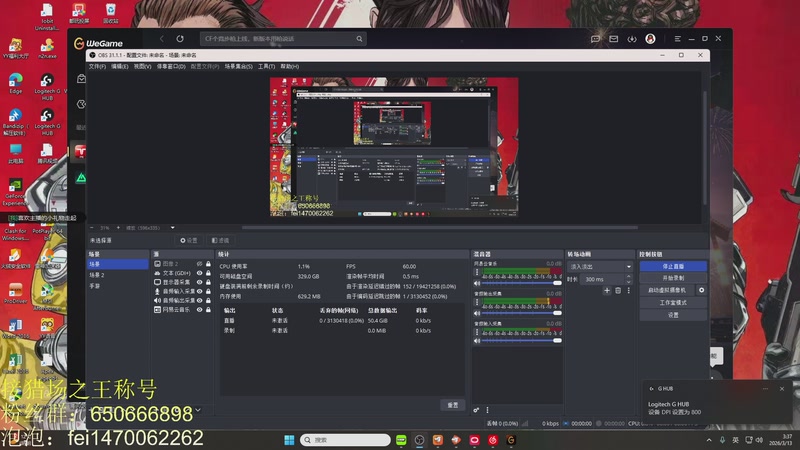Toggle visibility of 音频输出采集 source
The height and width of the screenshot is (450, 800).
point(199,301)
